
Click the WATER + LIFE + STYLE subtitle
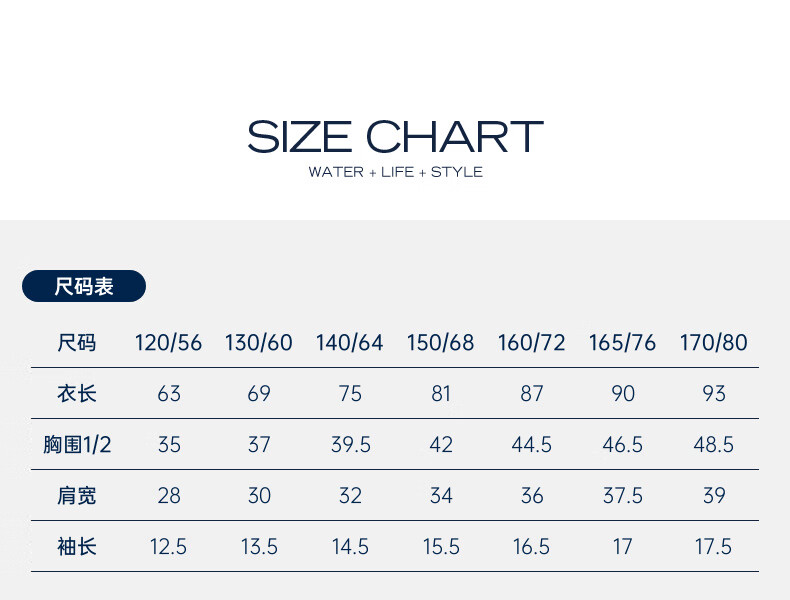pyautogui.click(x=396, y=172)
